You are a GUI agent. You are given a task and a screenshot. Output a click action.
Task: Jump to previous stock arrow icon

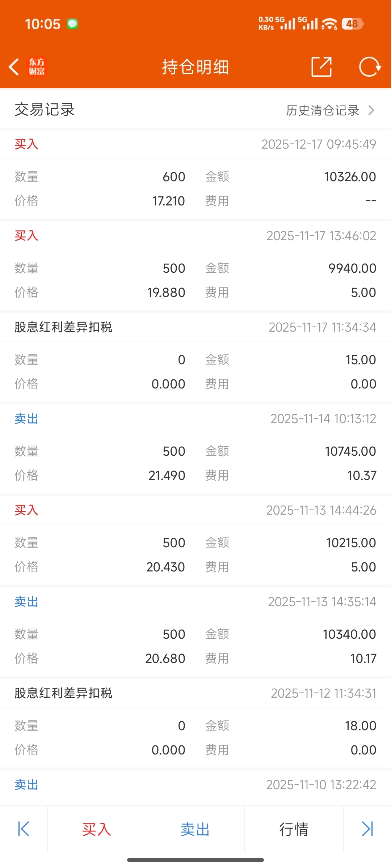pos(24,829)
